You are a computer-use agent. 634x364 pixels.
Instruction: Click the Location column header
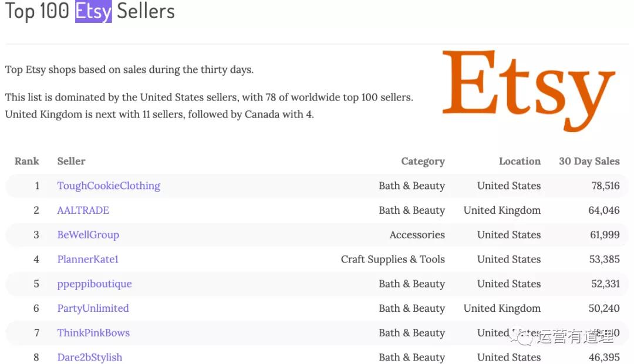click(x=520, y=161)
